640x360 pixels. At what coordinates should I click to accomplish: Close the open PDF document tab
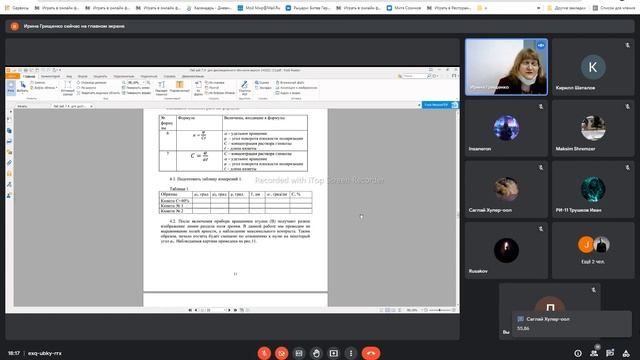pyautogui.click(x=91, y=106)
